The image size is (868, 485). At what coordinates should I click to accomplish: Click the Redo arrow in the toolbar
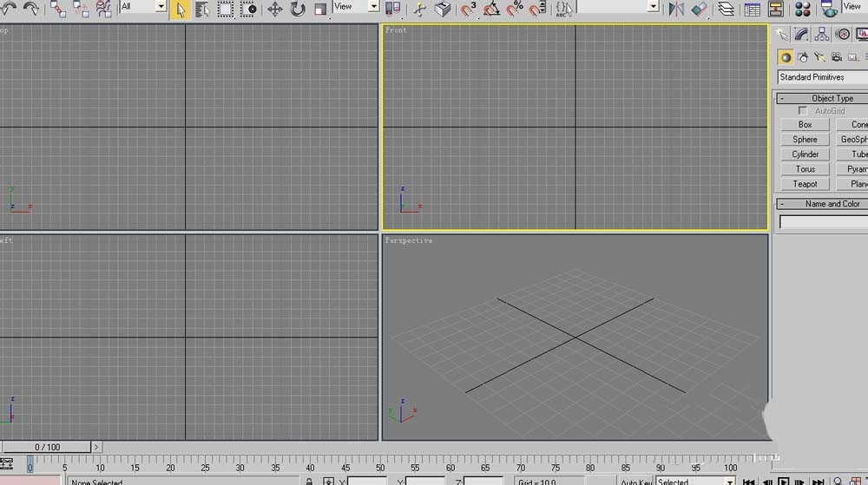[31, 9]
